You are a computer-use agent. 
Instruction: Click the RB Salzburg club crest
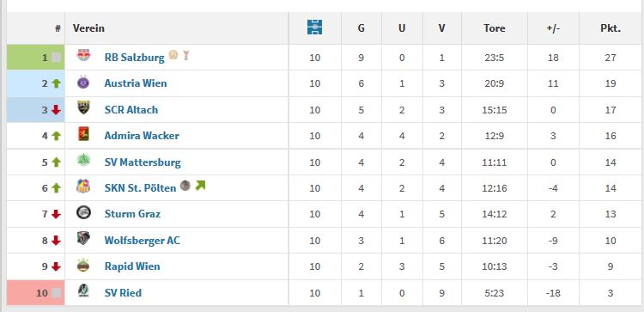tap(83, 56)
